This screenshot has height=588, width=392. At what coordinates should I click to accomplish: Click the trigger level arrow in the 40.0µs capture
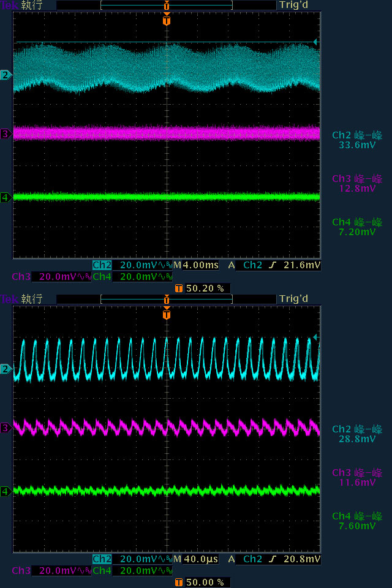coord(316,337)
